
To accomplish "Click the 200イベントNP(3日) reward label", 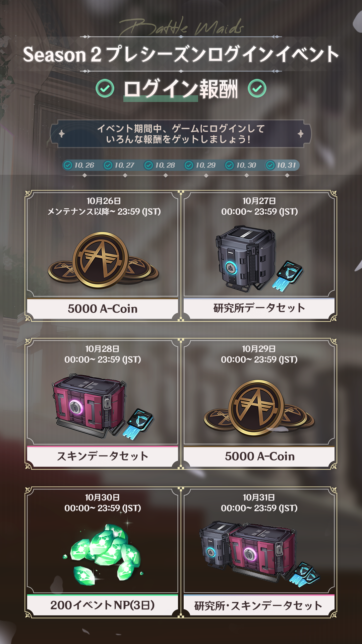I will pyautogui.click(x=103, y=605).
